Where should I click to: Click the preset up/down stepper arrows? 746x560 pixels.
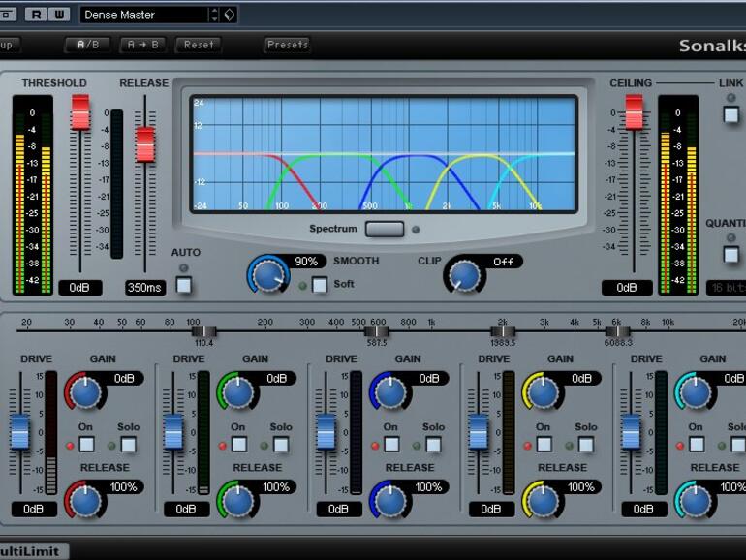[x=214, y=15]
